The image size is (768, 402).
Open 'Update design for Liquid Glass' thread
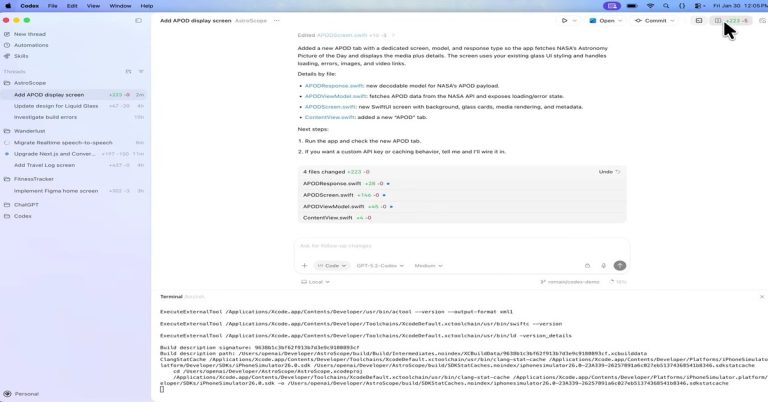74,106
